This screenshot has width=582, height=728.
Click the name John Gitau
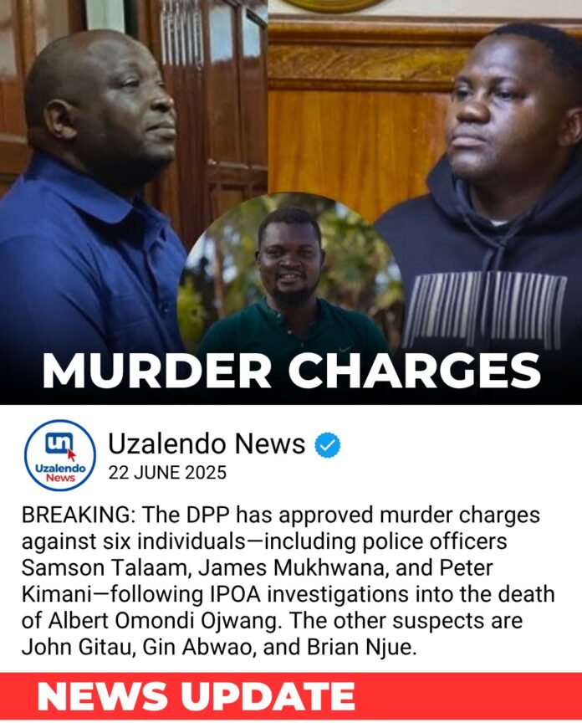tap(77, 647)
